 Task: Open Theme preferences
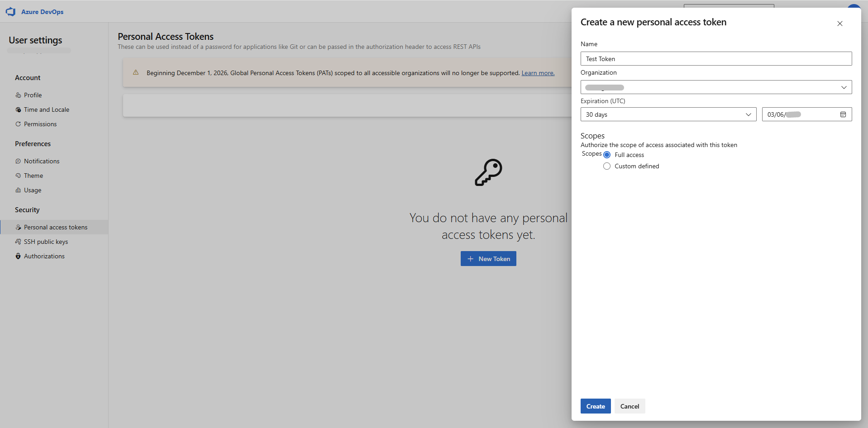33,176
